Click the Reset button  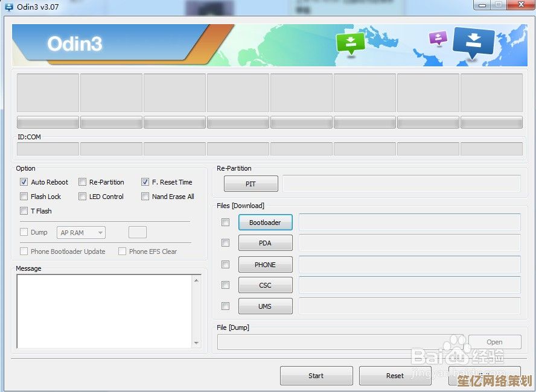[x=395, y=376]
